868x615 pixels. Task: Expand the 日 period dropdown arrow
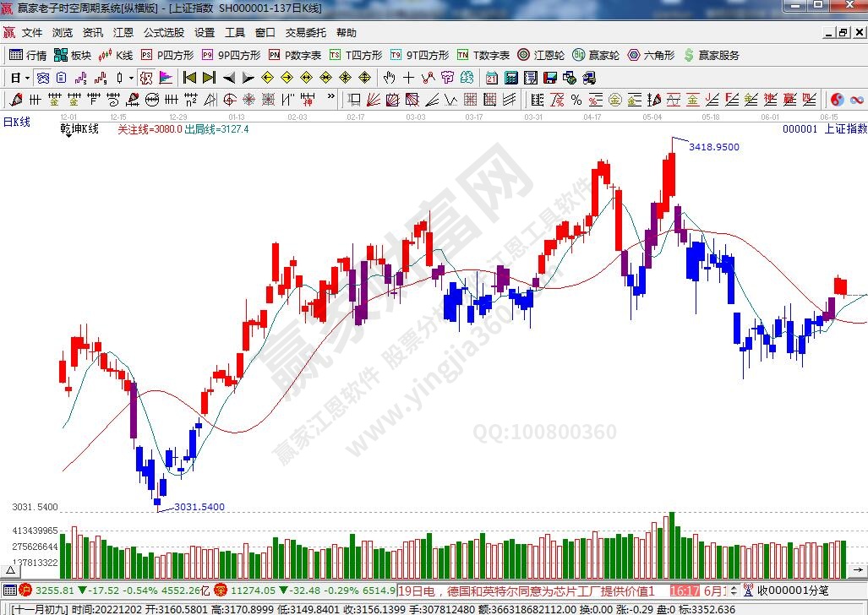click(28, 78)
